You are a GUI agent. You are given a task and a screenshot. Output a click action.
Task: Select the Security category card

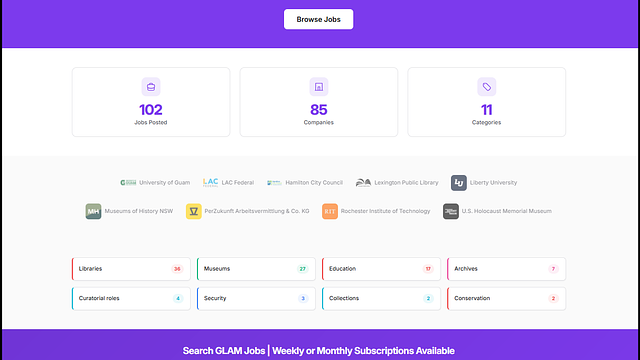pos(256,298)
